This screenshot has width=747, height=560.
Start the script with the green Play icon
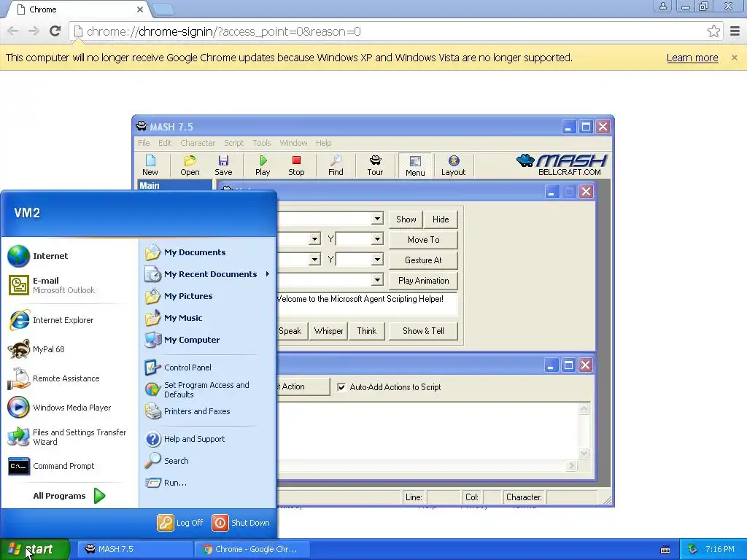tap(263, 166)
